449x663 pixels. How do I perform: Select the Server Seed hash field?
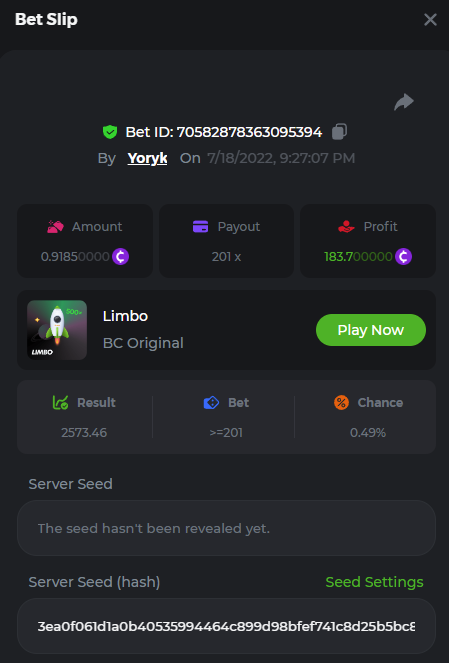click(226, 626)
